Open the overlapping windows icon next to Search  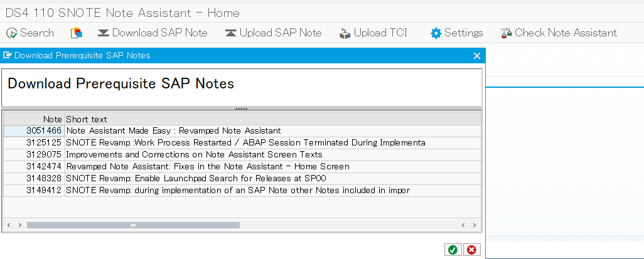coord(77,33)
